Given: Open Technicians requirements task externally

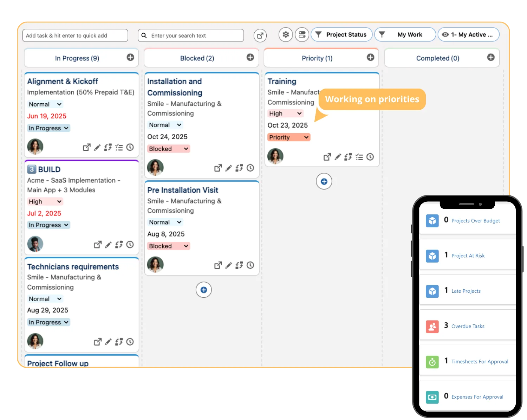Looking at the screenshot, I should coord(98,342).
